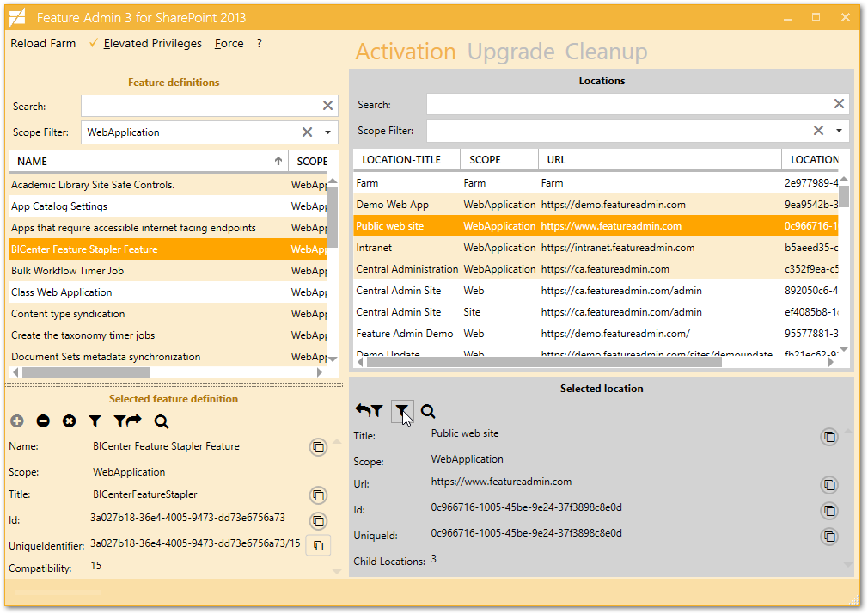868x614 pixels.
Task: Clear the Locations search box
Action: 840,104
